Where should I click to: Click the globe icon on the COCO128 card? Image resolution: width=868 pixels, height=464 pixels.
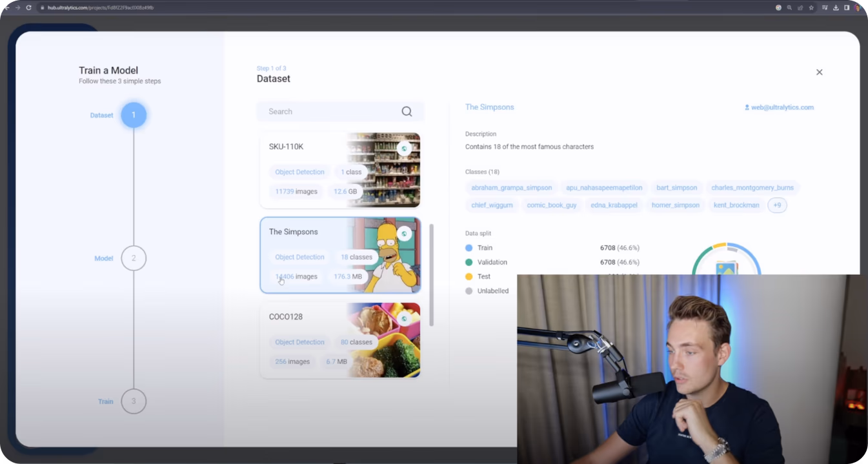(x=405, y=318)
